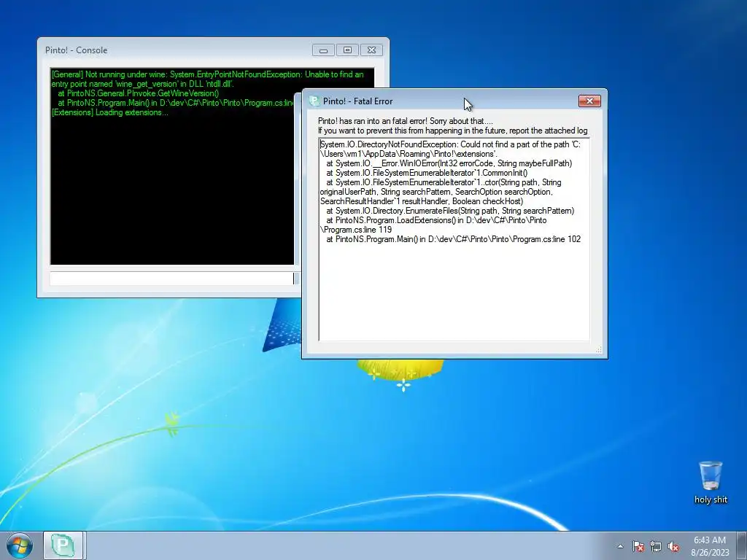Click 'report the attached log' message text
Image resolution: width=747 pixels, height=560 pixels.
click(x=549, y=131)
